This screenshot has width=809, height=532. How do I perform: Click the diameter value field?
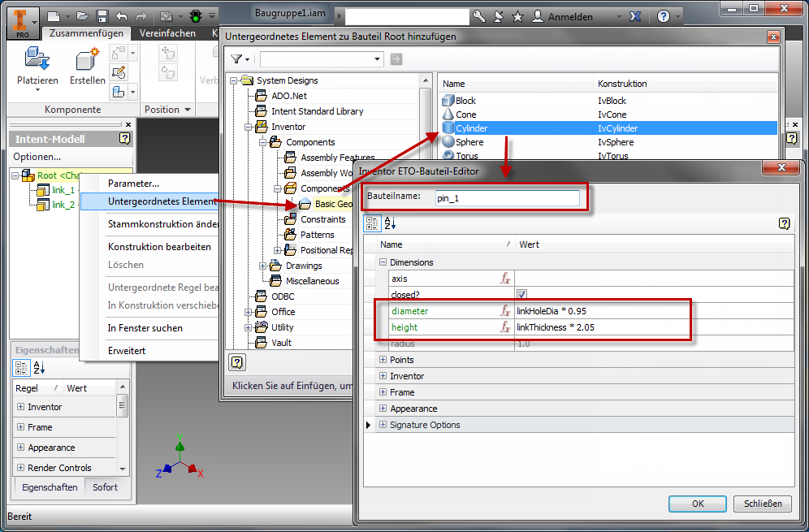[x=654, y=311]
